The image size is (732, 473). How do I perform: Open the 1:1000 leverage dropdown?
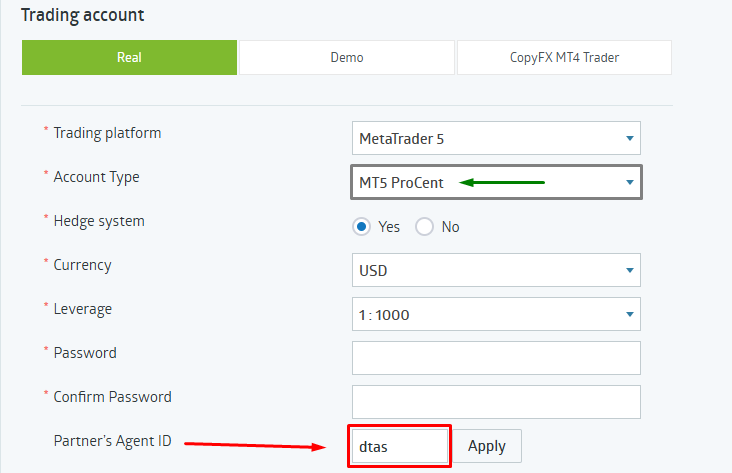496,315
